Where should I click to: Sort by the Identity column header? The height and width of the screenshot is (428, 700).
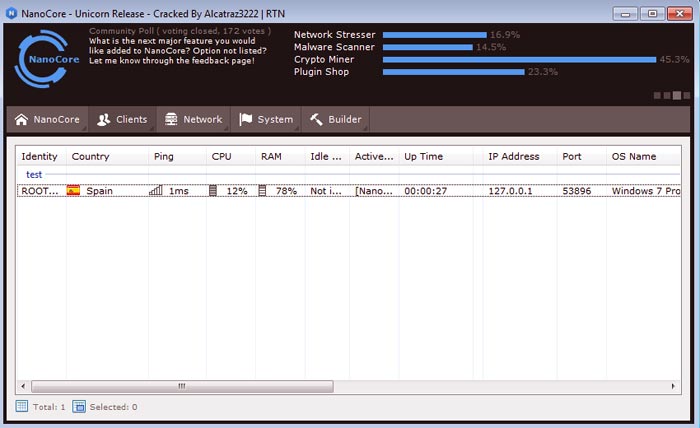coord(42,156)
